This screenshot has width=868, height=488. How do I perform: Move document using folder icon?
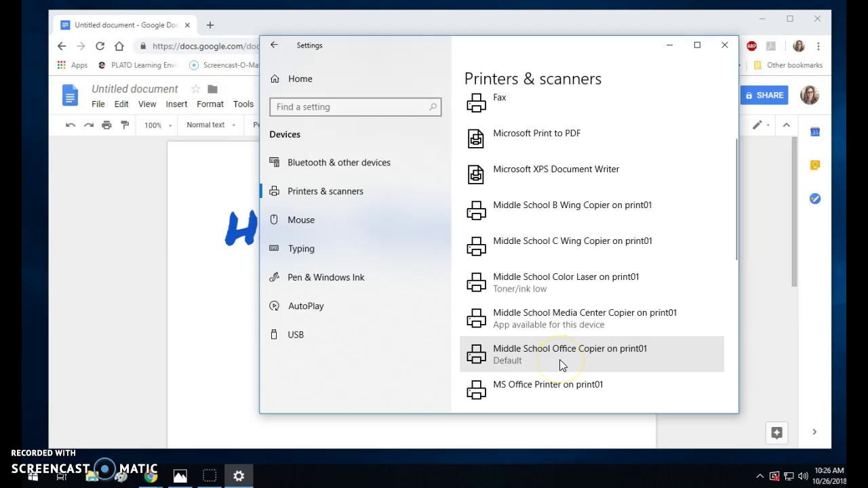pos(212,89)
